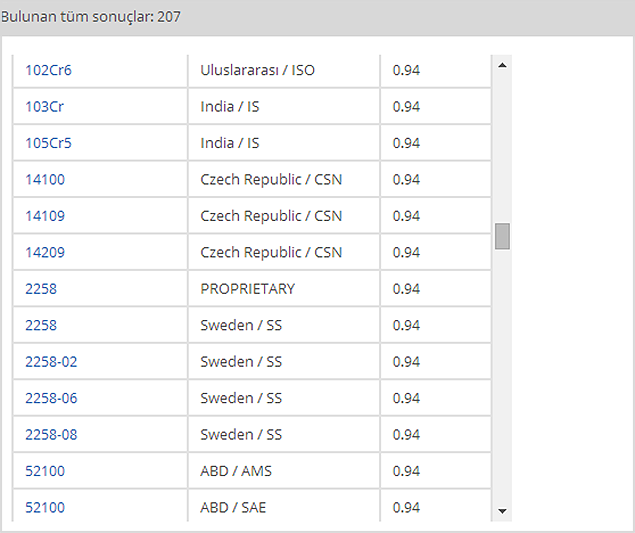635x533 pixels.
Task: Click the Uluslararası / ISO cell
Action: point(284,71)
